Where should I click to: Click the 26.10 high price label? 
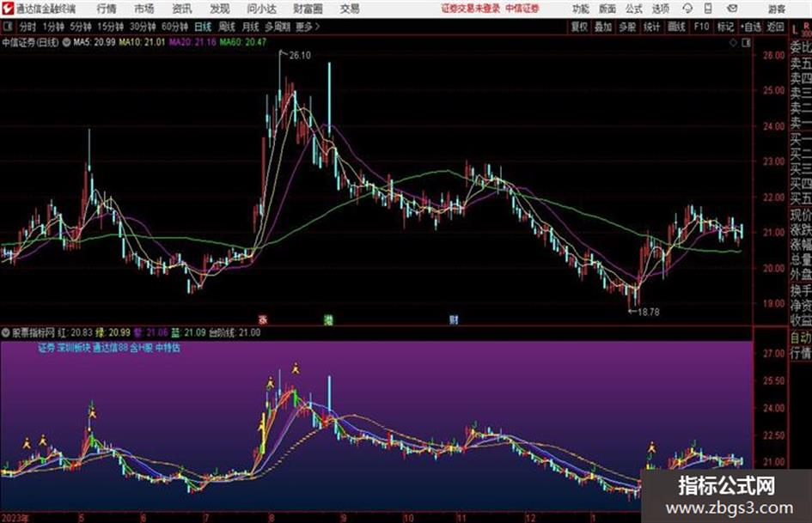[300, 56]
